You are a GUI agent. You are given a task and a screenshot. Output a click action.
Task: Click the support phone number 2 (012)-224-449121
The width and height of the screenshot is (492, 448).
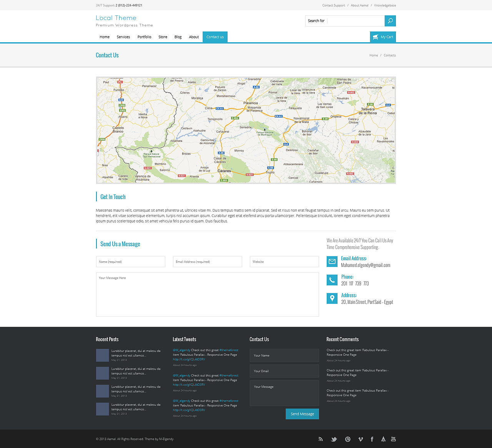pos(129,5)
